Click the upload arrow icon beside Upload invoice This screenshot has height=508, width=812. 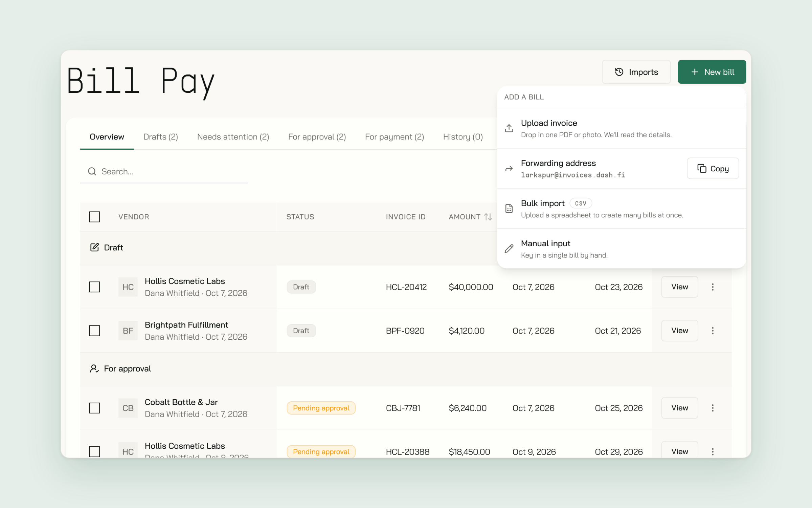tap(509, 128)
